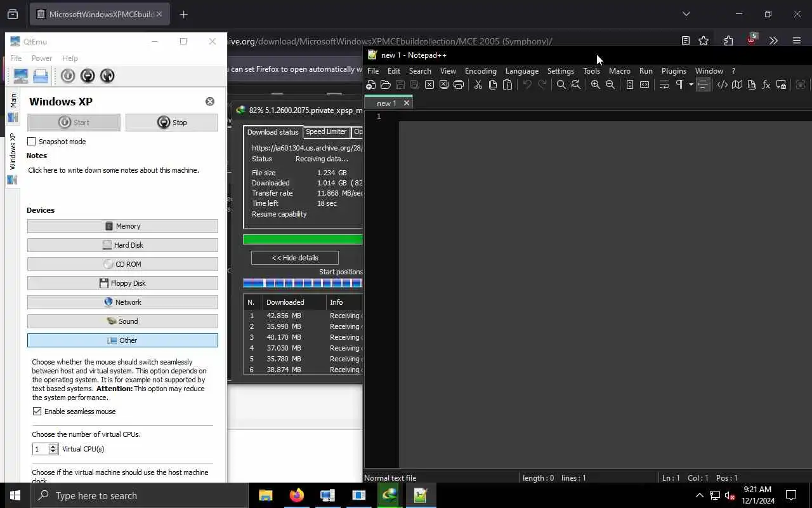Open Firefox list all tabs dropdown
Image resolution: width=812 pixels, height=508 pixels.
click(x=686, y=14)
